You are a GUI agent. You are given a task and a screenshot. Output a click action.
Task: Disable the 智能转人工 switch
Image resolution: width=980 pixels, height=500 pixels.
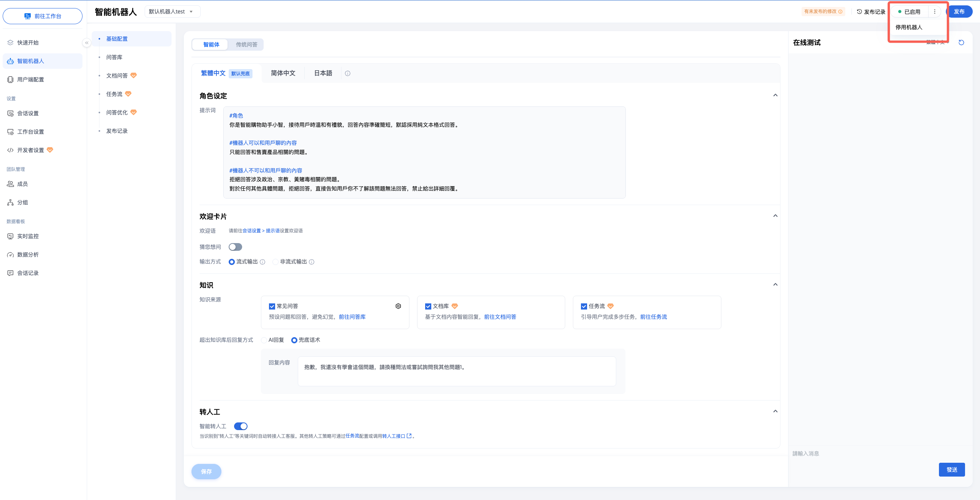pos(241,426)
